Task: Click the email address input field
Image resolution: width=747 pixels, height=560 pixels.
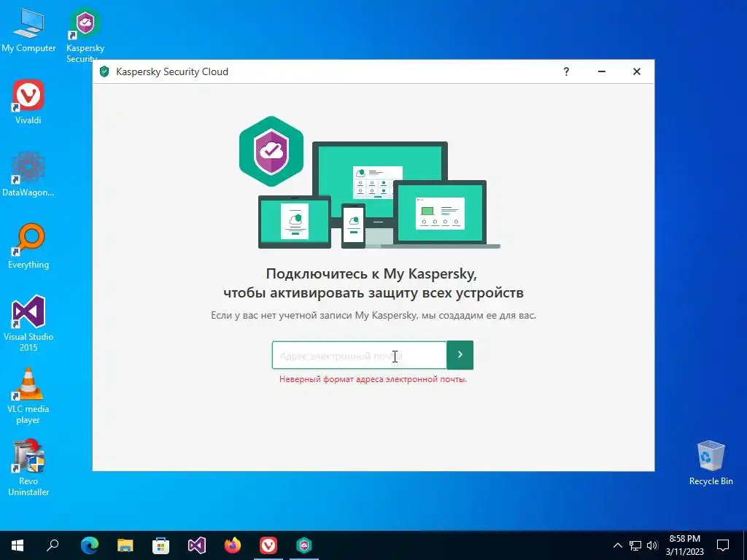Action: (x=359, y=355)
